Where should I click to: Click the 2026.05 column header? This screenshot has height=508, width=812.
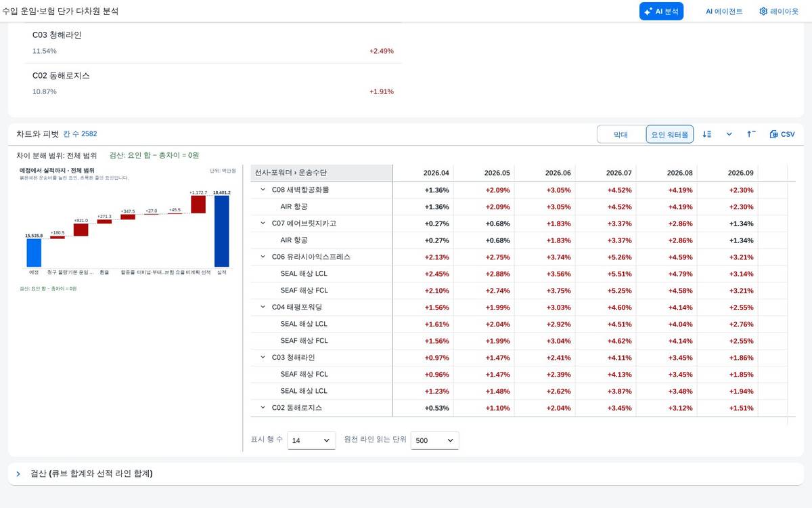pos(484,173)
